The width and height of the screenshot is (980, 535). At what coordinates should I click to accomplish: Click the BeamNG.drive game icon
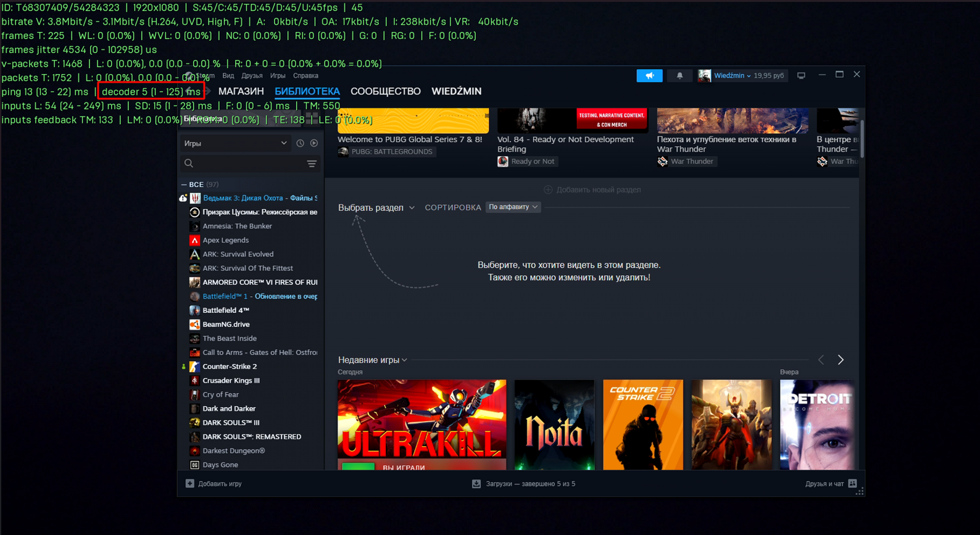pyautogui.click(x=194, y=325)
